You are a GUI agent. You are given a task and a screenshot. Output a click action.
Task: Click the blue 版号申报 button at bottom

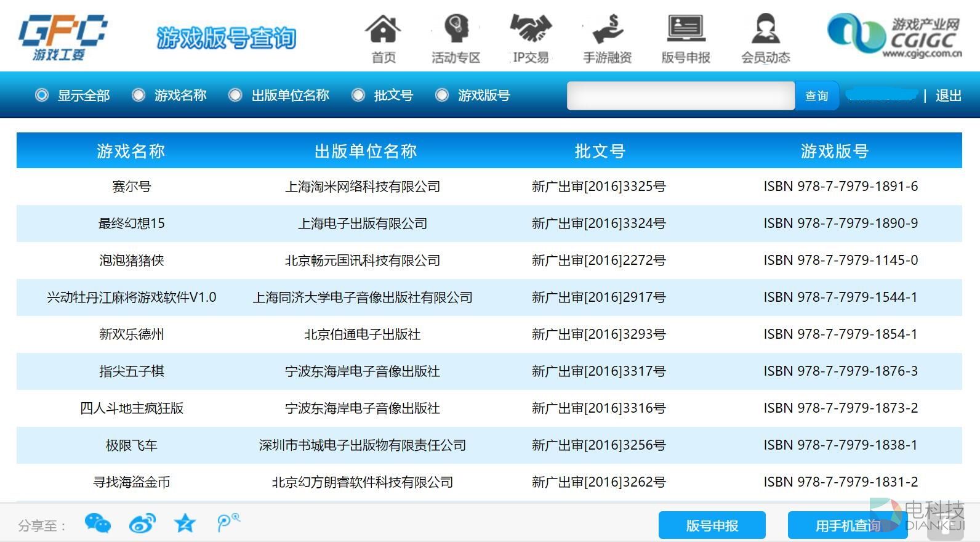pos(712,525)
